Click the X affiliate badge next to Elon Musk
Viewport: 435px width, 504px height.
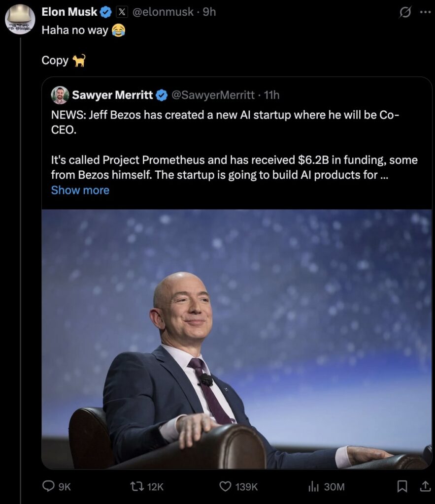point(123,12)
